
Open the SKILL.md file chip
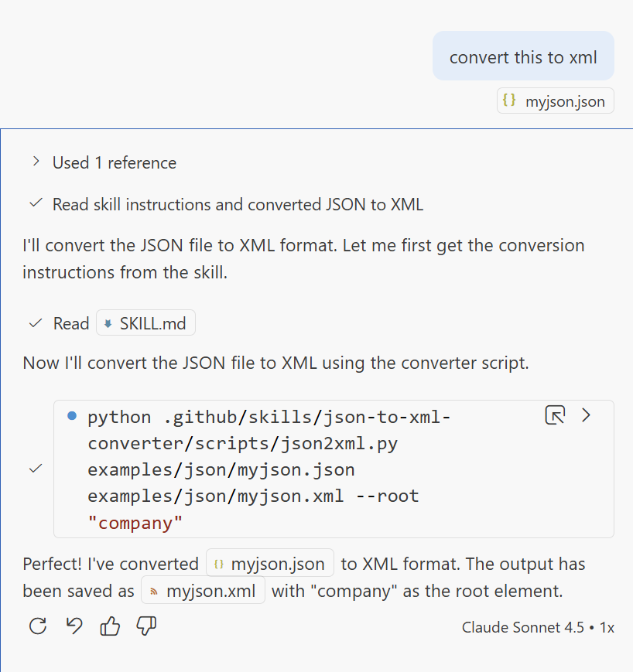point(145,323)
